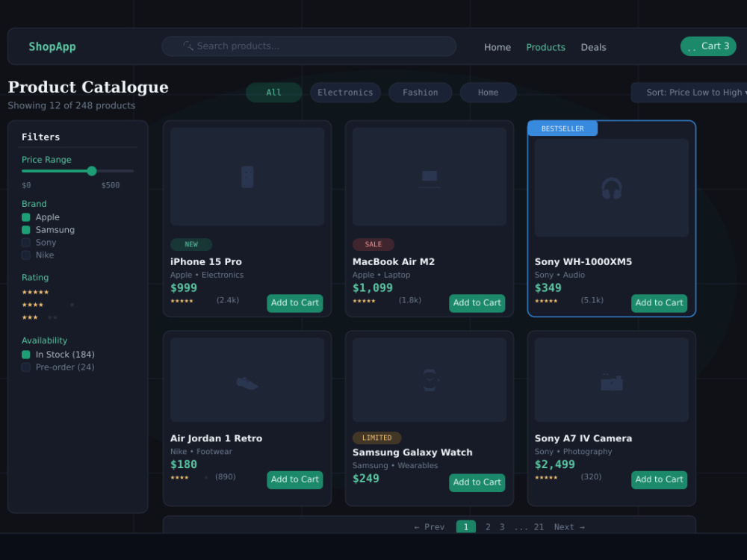
Task: Check the Sony brand filter
Action: pyautogui.click(x=26, y=243)
